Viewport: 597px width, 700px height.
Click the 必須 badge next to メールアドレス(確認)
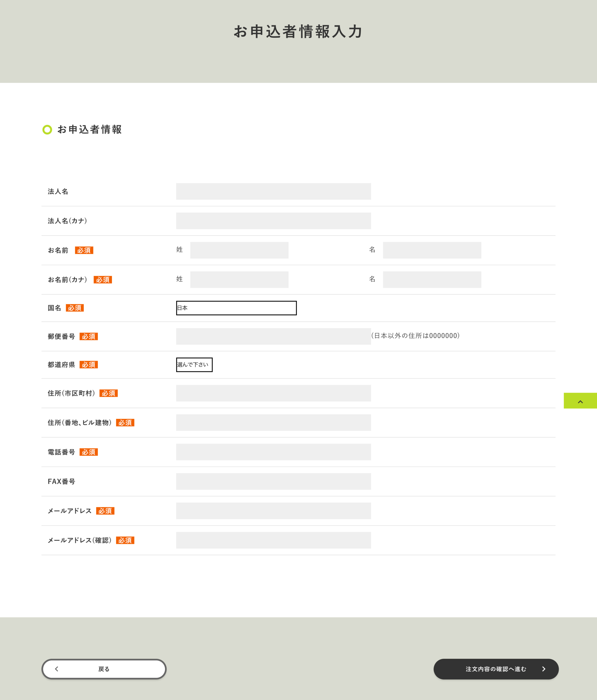pyautogui.click(x=125, y=541)
